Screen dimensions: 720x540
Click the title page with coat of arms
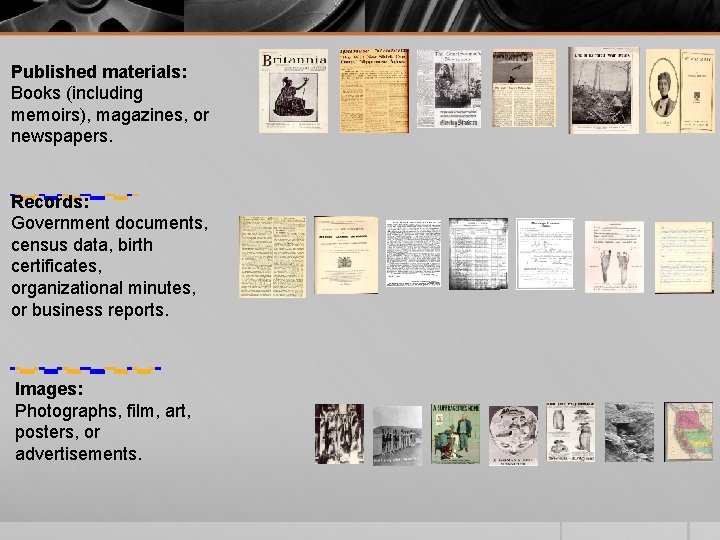click(x=346, y=255)
